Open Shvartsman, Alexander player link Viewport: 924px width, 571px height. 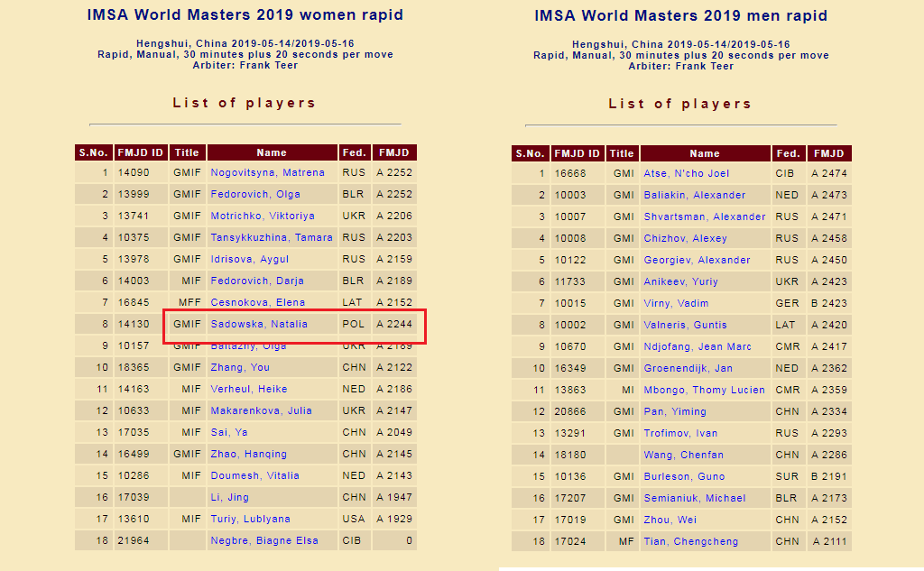pyautogui.click(x=705, y=216)
